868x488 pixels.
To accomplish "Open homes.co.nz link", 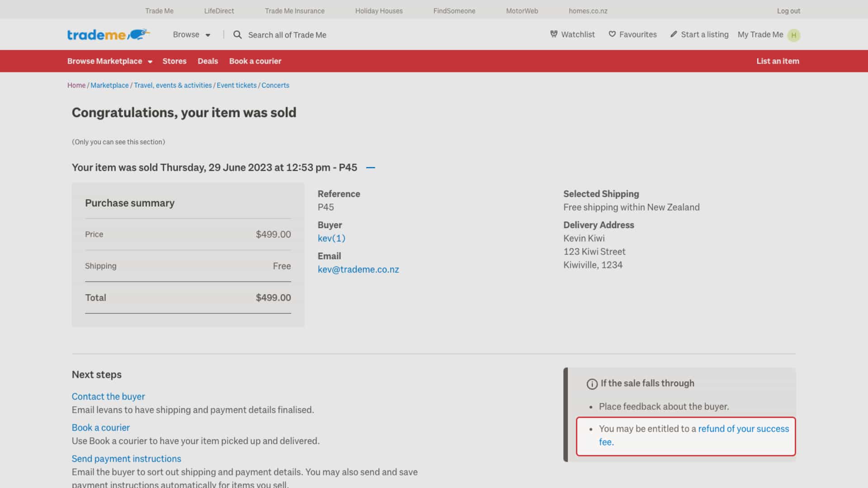I will [588, 11].
